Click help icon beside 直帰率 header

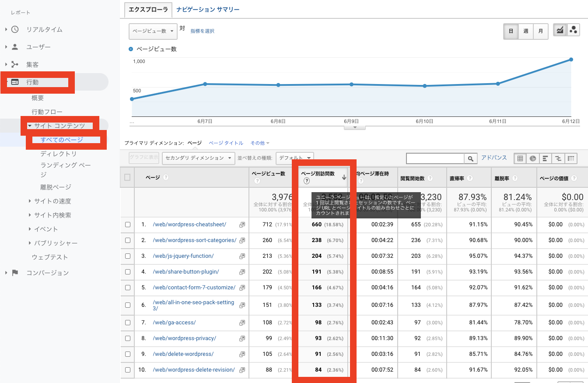pos(470,179)
